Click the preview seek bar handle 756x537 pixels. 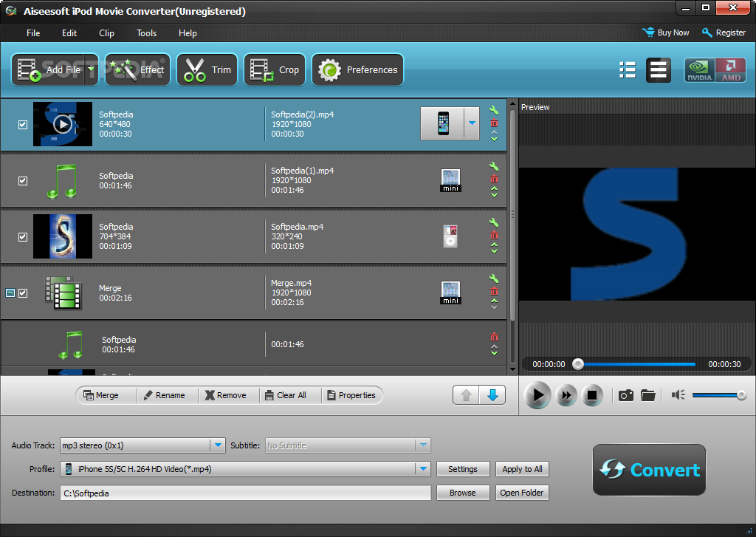(x=577, y=364)
